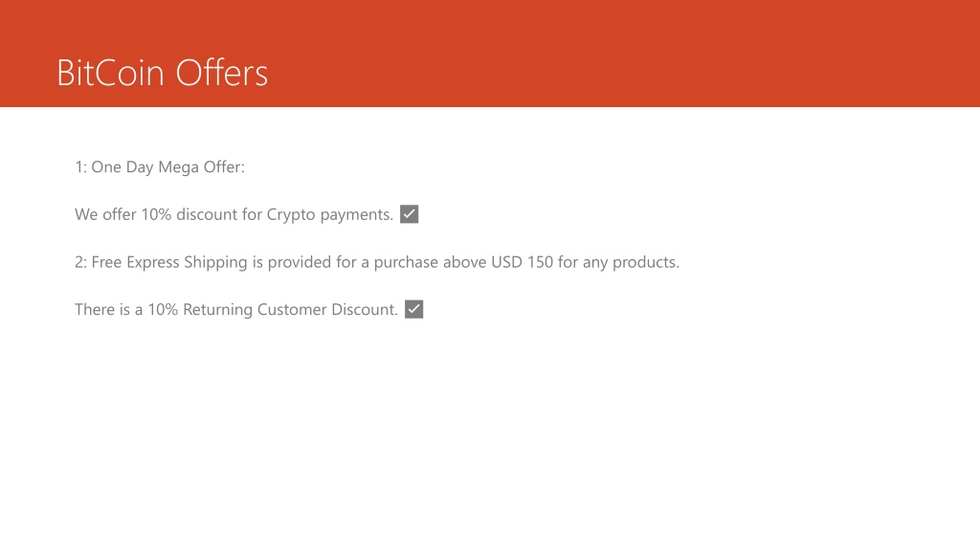Click the word products ending line two
Image resolution: width=980 pixels, height=551 pixels.
point(646,262)
